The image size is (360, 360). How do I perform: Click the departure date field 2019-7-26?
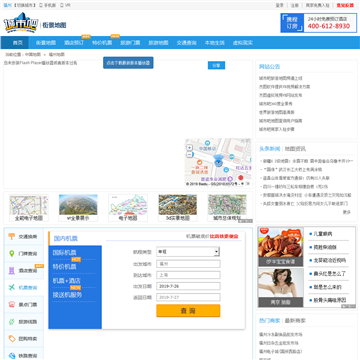pyautogui.click(x=188, y=286)
